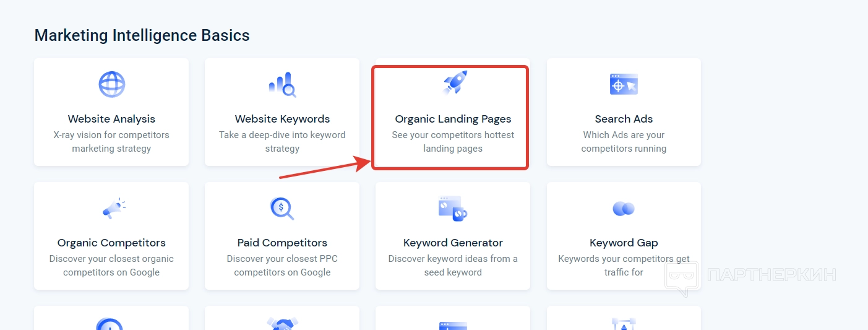Open the Organic Landing Pages title
The height and width of the screenshot is (330, 868).
(x=453, y=119)
